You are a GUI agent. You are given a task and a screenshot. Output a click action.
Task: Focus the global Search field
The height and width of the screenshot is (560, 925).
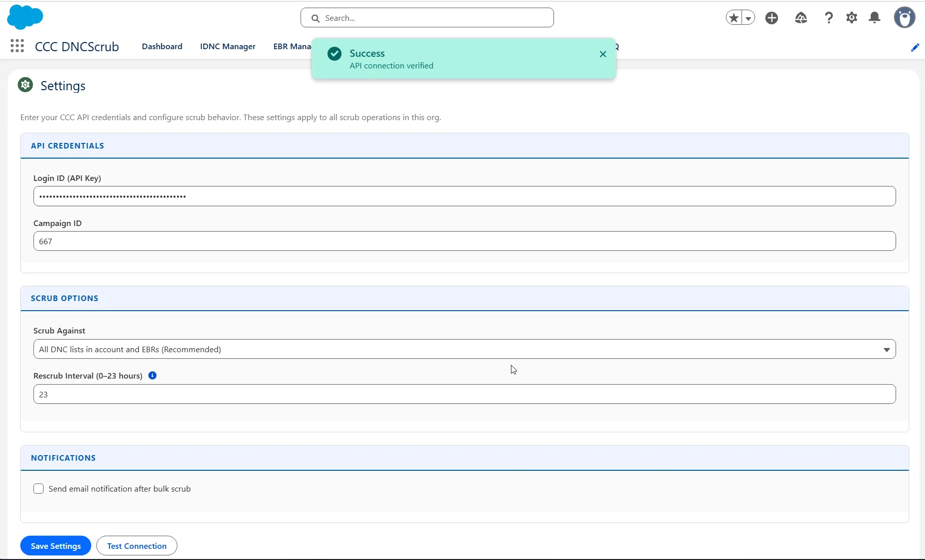coord(427,18)
